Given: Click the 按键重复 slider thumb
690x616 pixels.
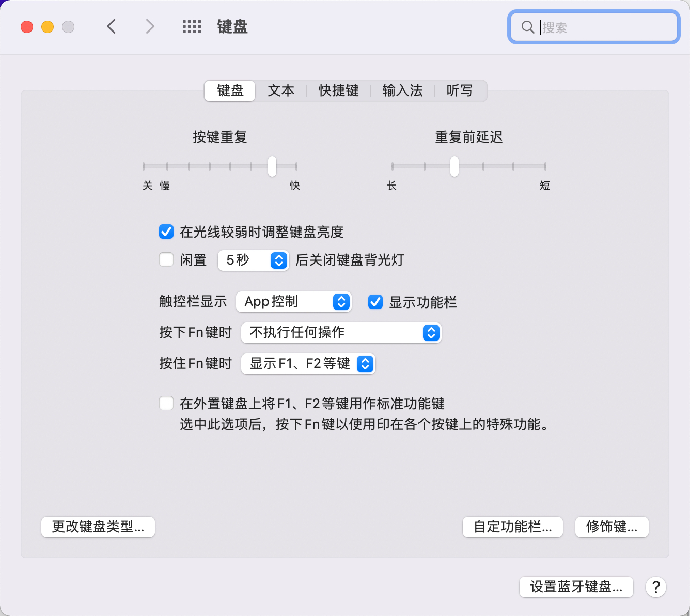Looking at the screenshot, I should (x=272, y=166).
